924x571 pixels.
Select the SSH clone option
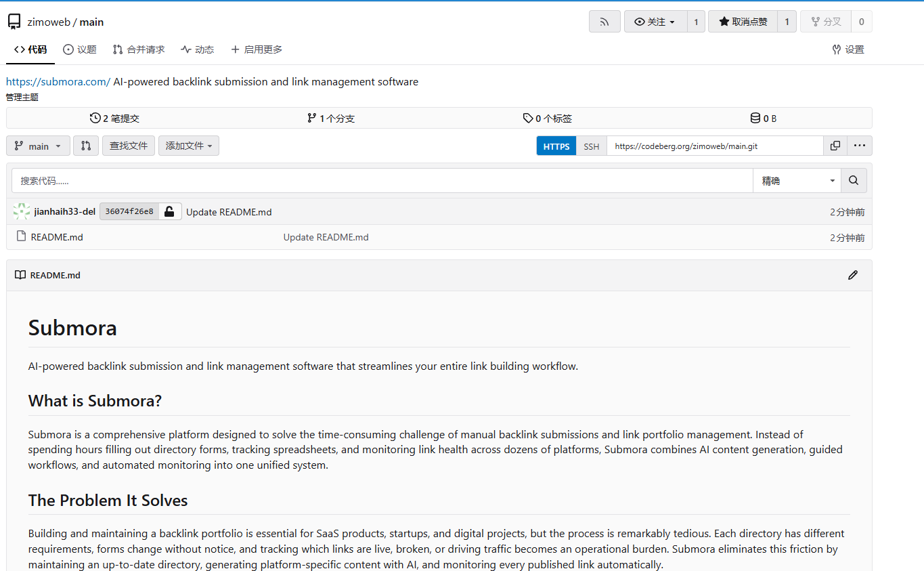point(592,146)
